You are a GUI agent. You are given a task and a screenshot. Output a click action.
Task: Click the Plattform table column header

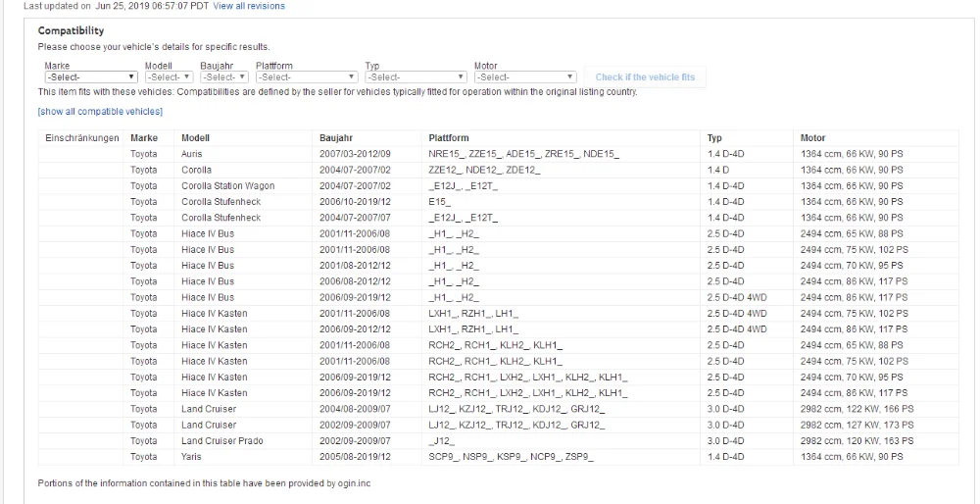click(449, 138)
